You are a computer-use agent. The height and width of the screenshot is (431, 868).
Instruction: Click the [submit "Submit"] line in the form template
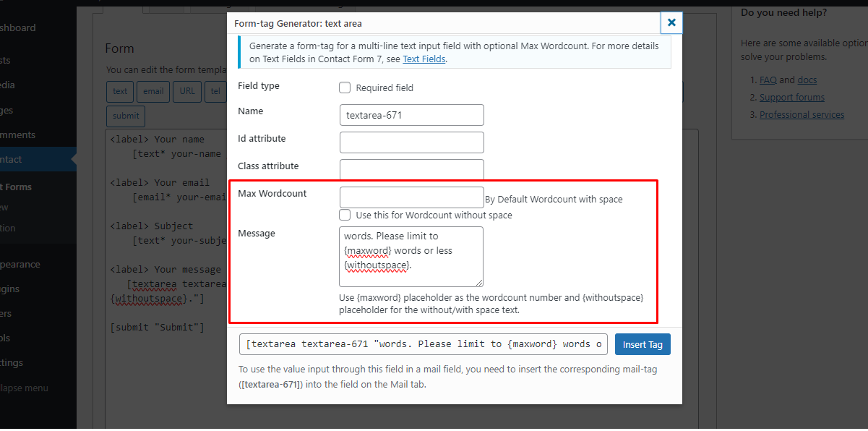click(158, 328)
